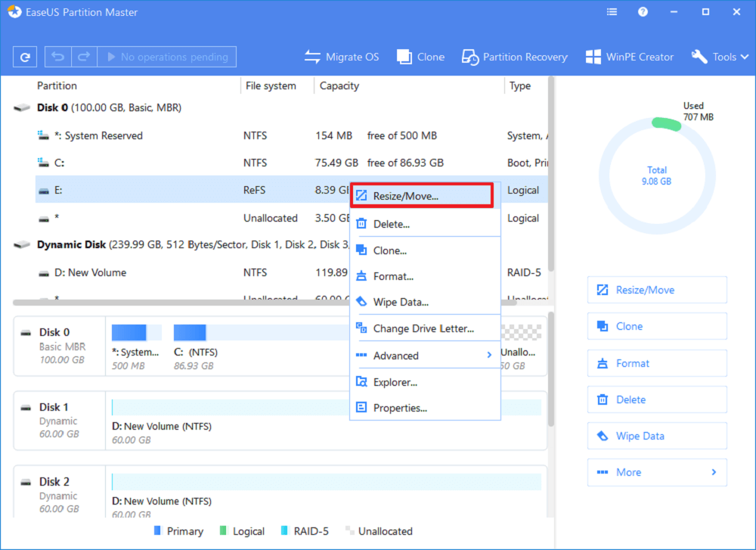
Task: Click the RAID-5 legend color swatch
Action: tap(284, 530)
